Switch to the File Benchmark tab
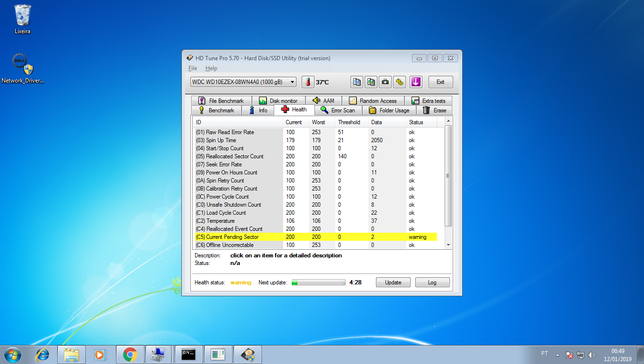This screenshot has width=644, height=364. [x=222, y=100]
